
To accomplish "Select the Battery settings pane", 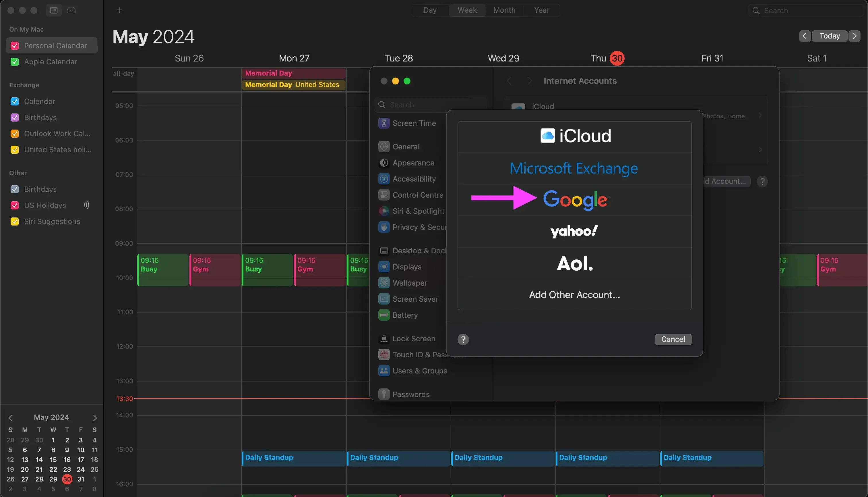I will pos(405,315).
